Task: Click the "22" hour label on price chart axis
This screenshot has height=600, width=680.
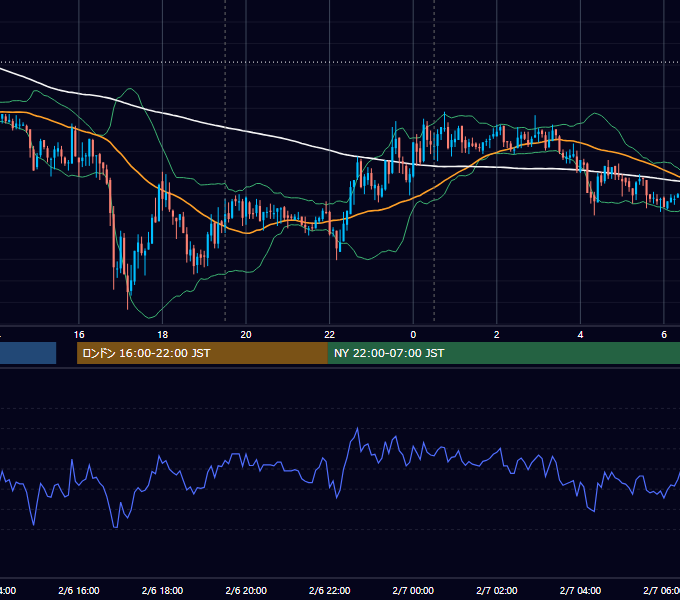Action: 330,335
